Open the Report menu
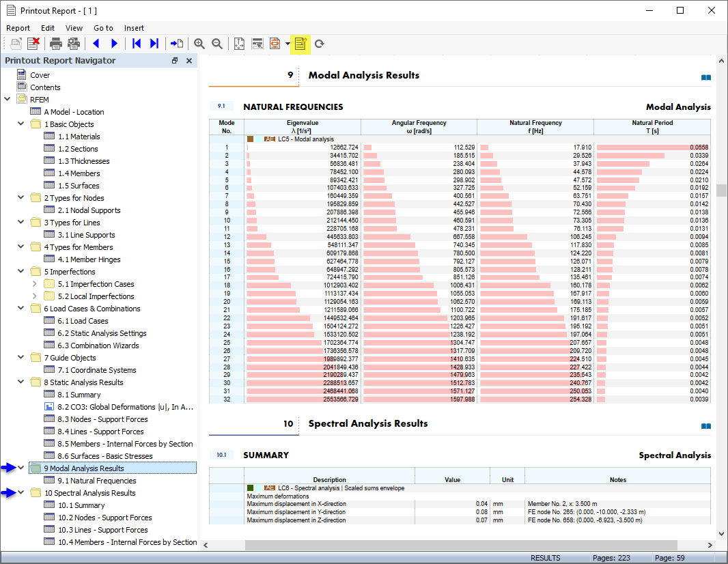 point(18,27)
